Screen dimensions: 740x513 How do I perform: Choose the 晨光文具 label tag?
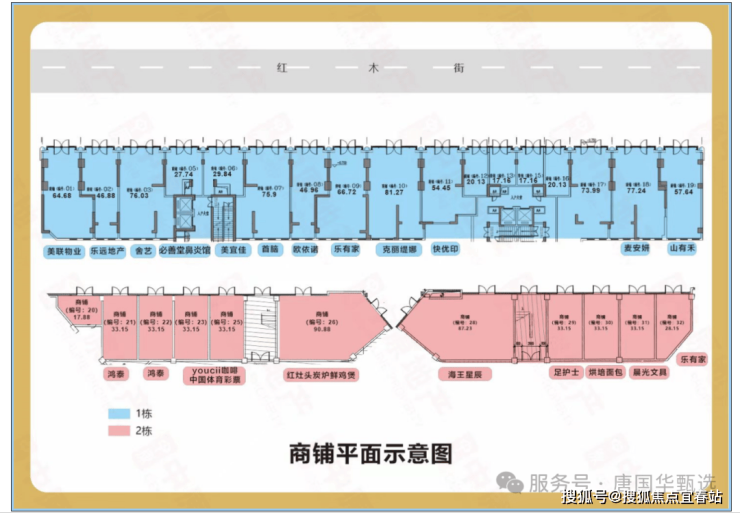649,372
